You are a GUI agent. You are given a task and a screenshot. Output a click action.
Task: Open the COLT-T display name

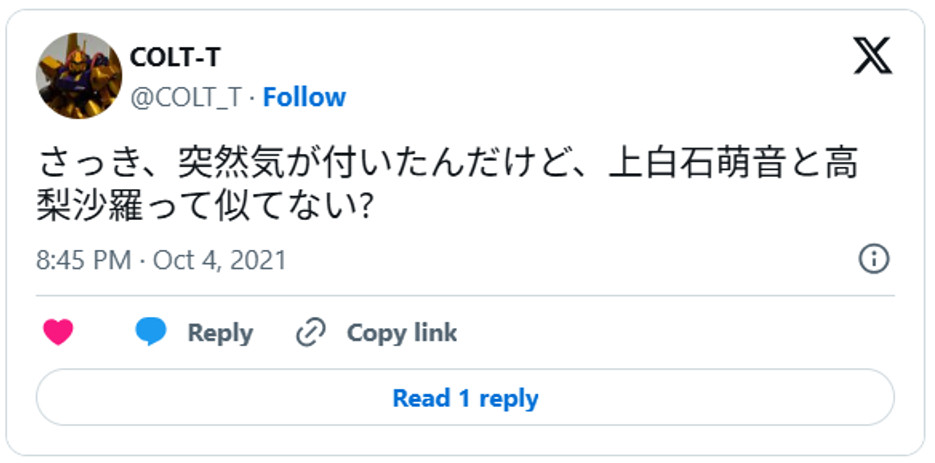tap(175, 58)
